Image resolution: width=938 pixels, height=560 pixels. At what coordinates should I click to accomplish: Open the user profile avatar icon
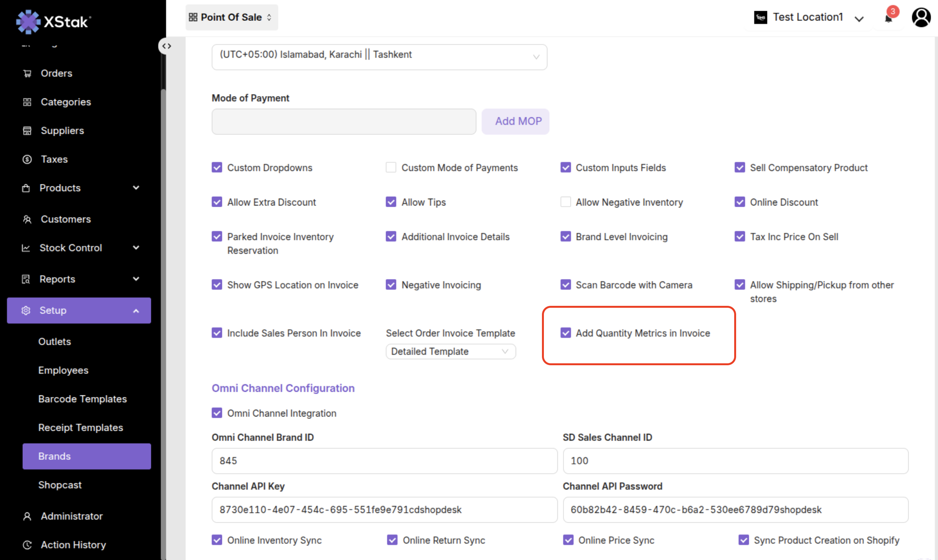pos(921,17)
